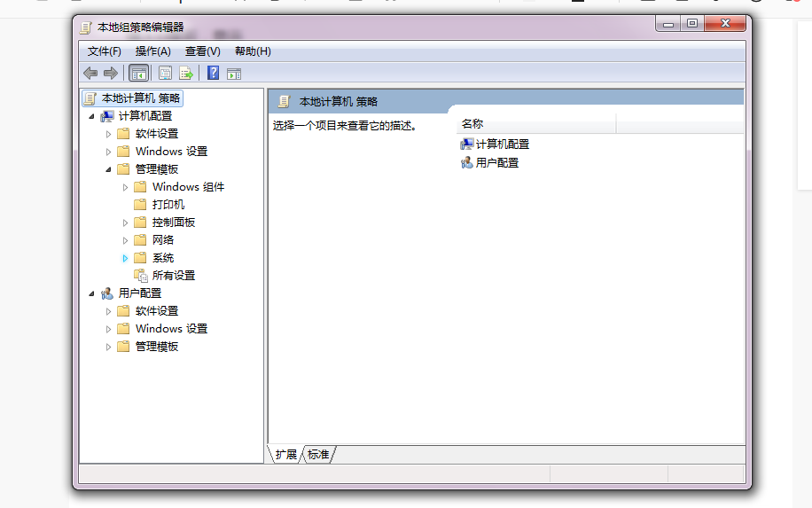
Task: Select 软件设置 label under 计算机配置
Action: tap(156, 134)
